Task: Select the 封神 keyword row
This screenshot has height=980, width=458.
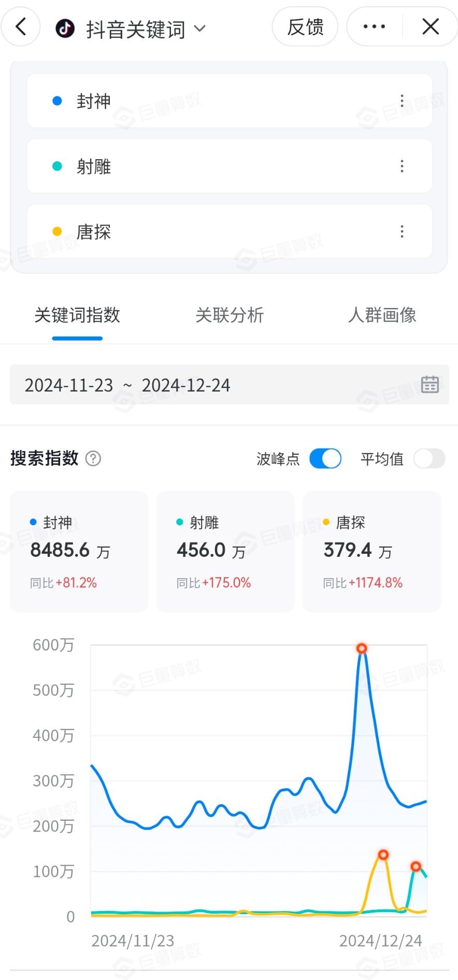Action: (x=230, y=101)
